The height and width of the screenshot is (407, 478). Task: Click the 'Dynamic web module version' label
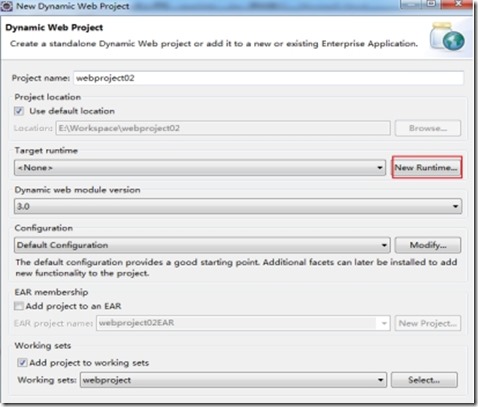tap(77, 190)
